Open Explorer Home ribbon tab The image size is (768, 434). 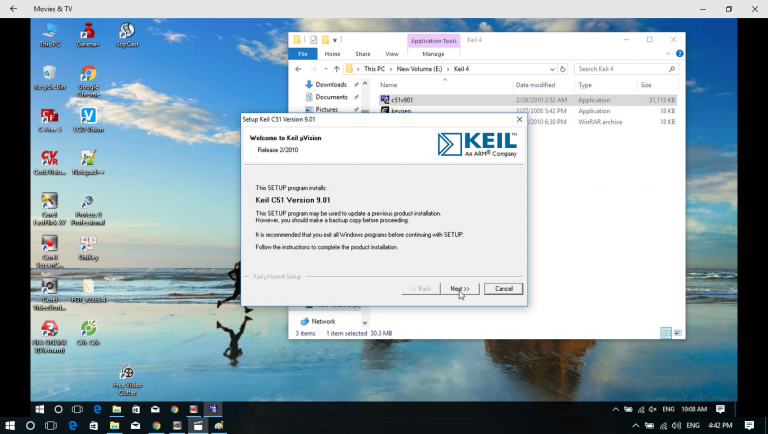point(332,54)
